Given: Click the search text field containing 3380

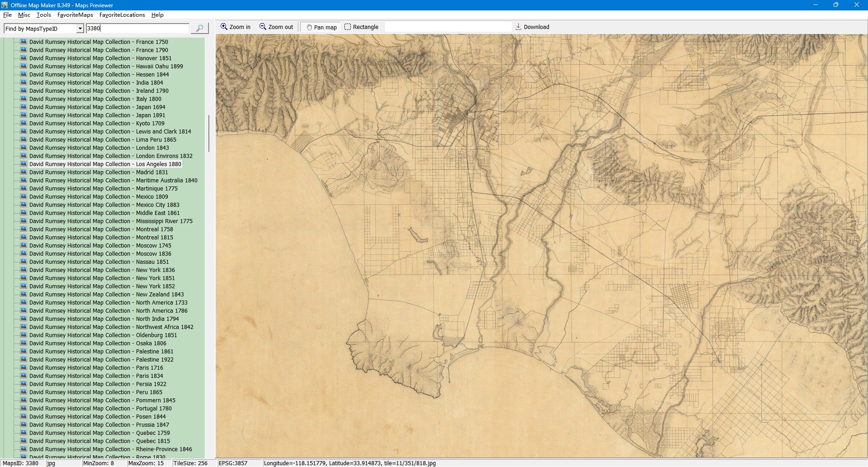Looking at the screenshot, I should coord(137,28).
